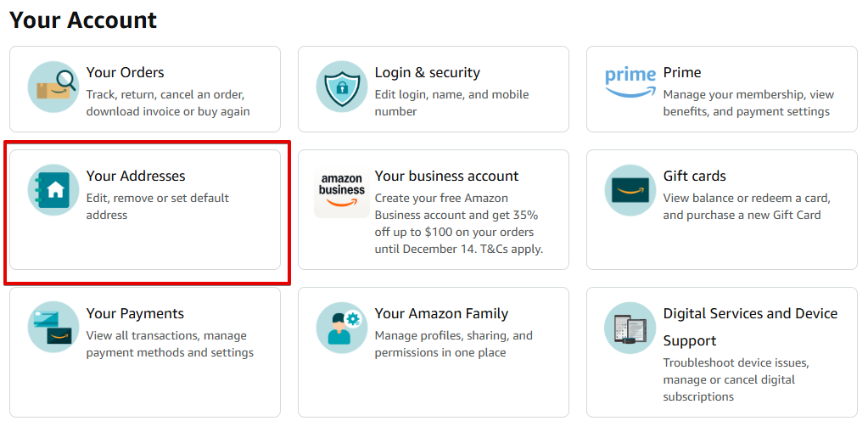Select the Prime heading
Screen dimensions: 868x421
pos(681,73)
